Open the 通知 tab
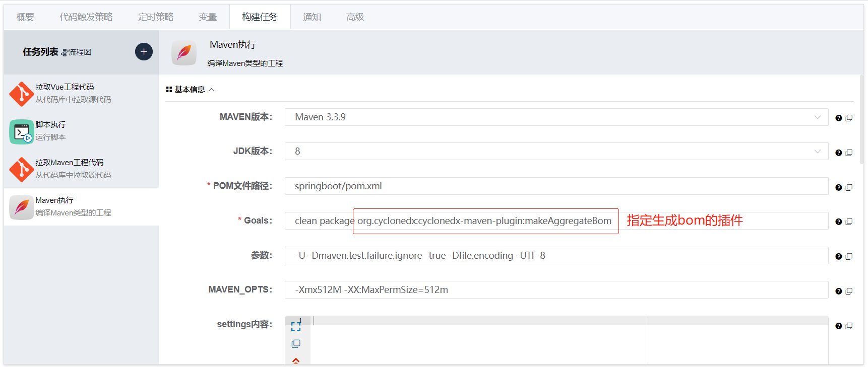This screenshot has height=367, width=868. click(312, 17)
